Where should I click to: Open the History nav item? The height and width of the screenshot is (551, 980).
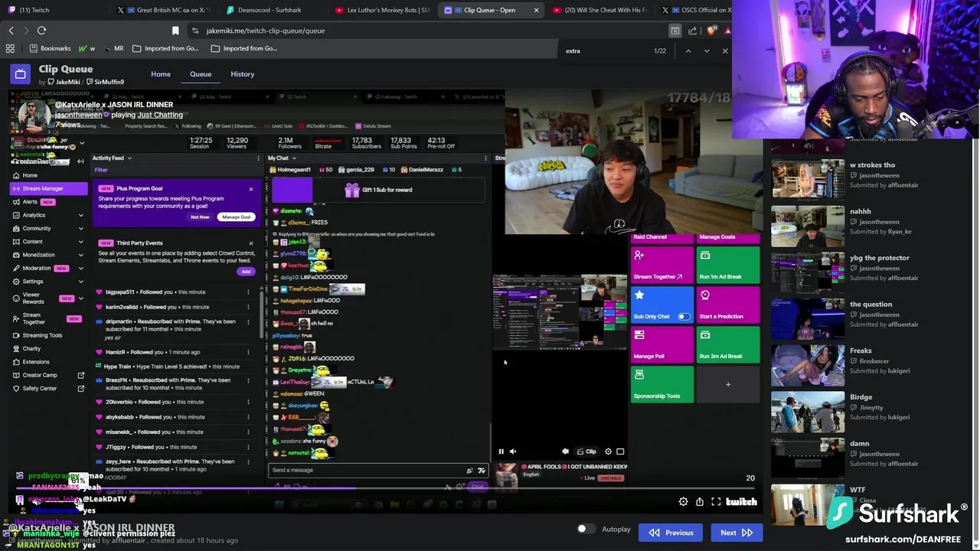[243, 74]
